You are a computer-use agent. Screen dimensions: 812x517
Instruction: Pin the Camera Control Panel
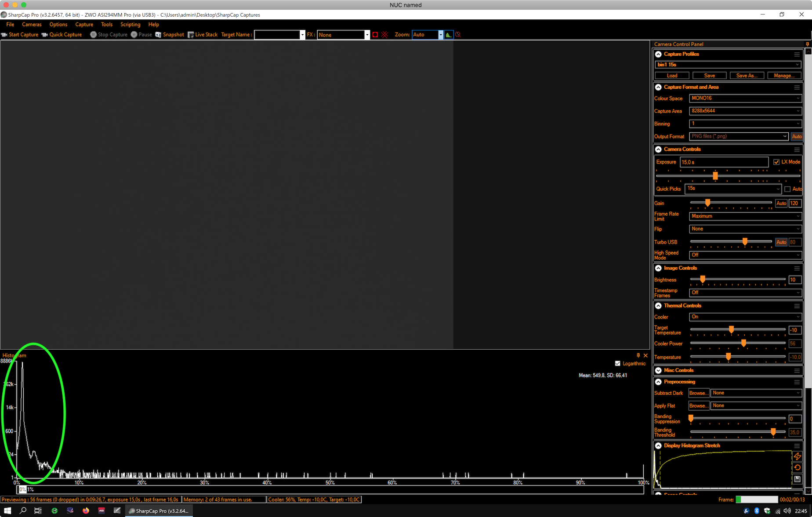tap(808, 44)
